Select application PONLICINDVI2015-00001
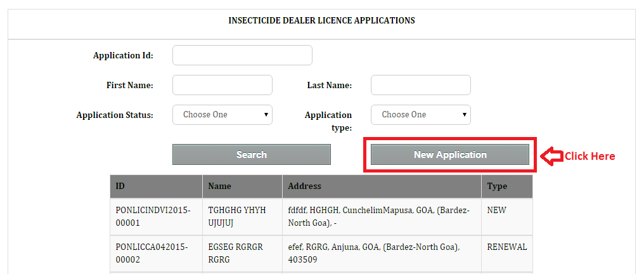The width and height of the screenshot is (644, 274). 156,217
